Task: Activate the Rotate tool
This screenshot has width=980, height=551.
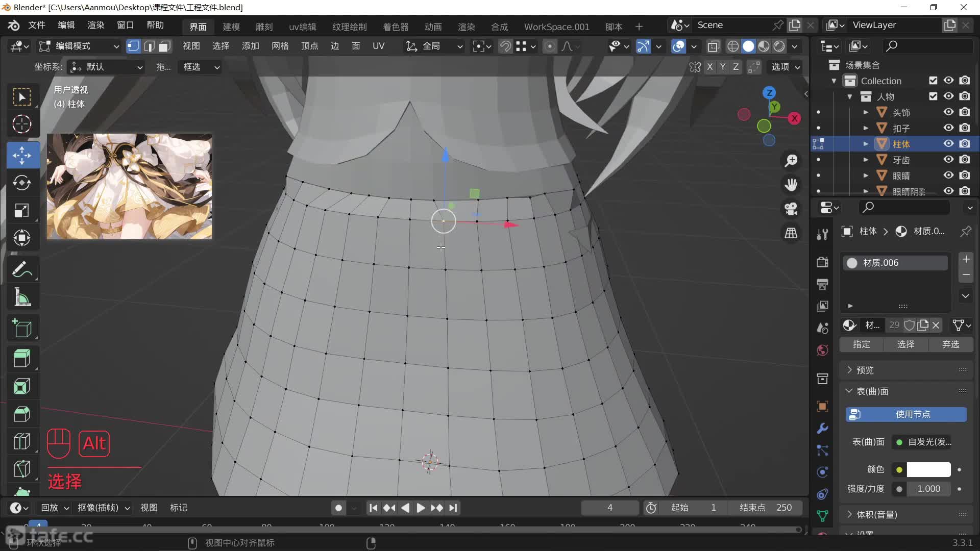Action: coord(22,183)
